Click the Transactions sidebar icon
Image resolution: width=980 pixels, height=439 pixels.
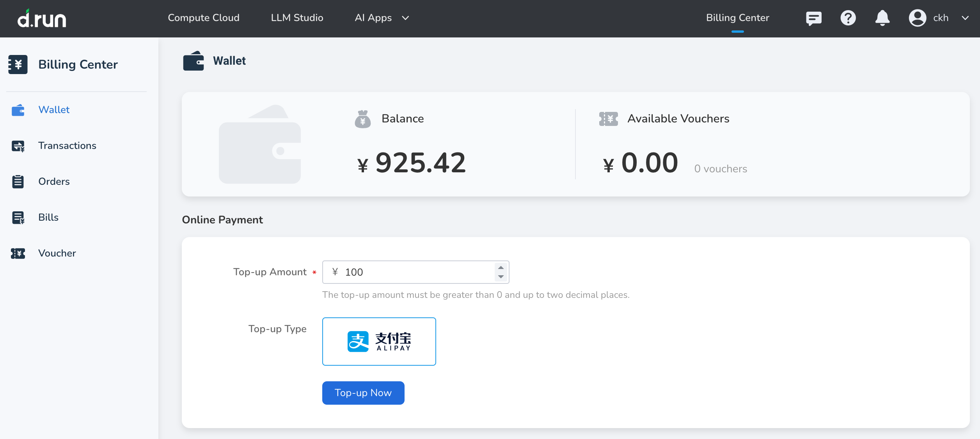pyautogui.click(x=18, y=146)
